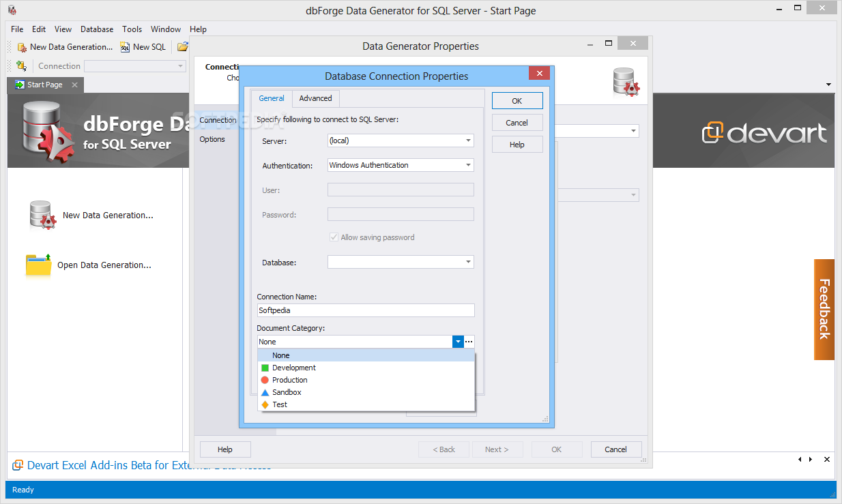
Task: Switch to the General tab
Action: [x=272, y=98]
